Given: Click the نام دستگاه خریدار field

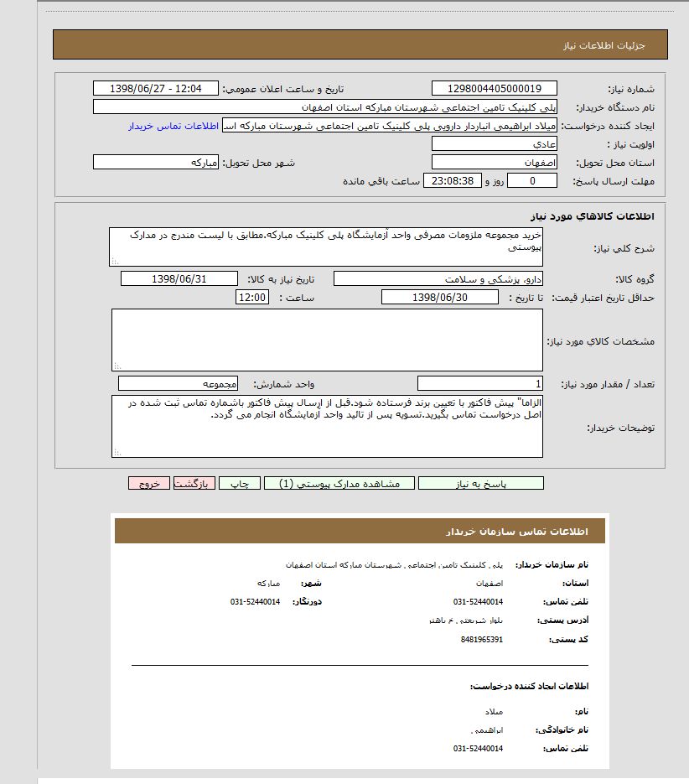Looking at the screenshot, I should click(x=324, y=107).
